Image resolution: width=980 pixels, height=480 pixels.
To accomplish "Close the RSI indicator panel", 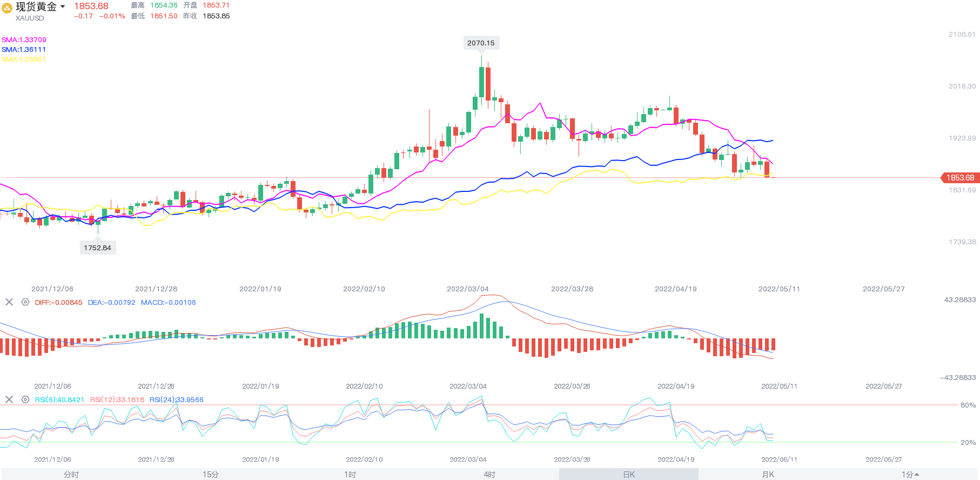I will point(9,399).
